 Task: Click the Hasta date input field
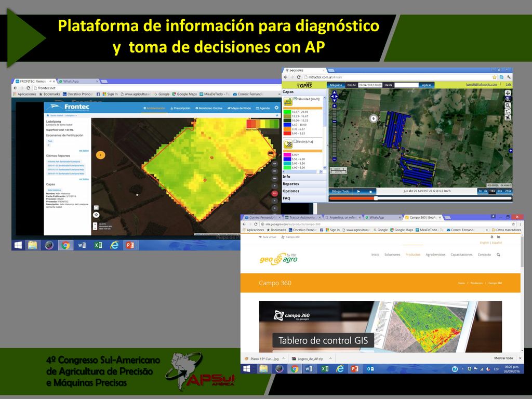[406, 85]
